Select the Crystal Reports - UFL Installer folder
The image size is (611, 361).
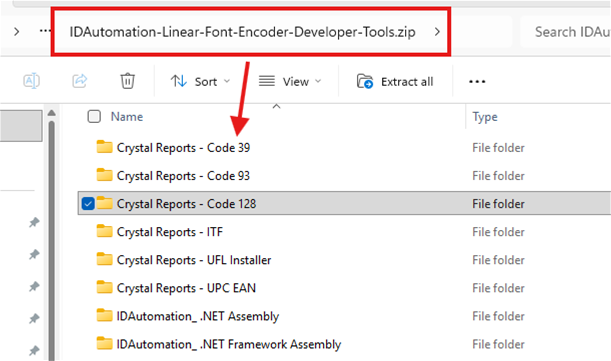[194, 260]
